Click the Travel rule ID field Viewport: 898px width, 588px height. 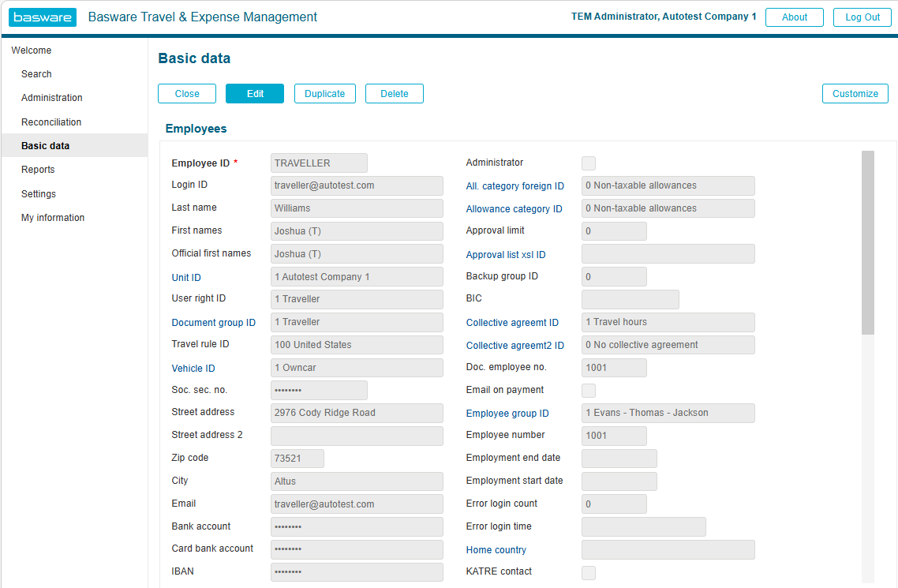357,345
